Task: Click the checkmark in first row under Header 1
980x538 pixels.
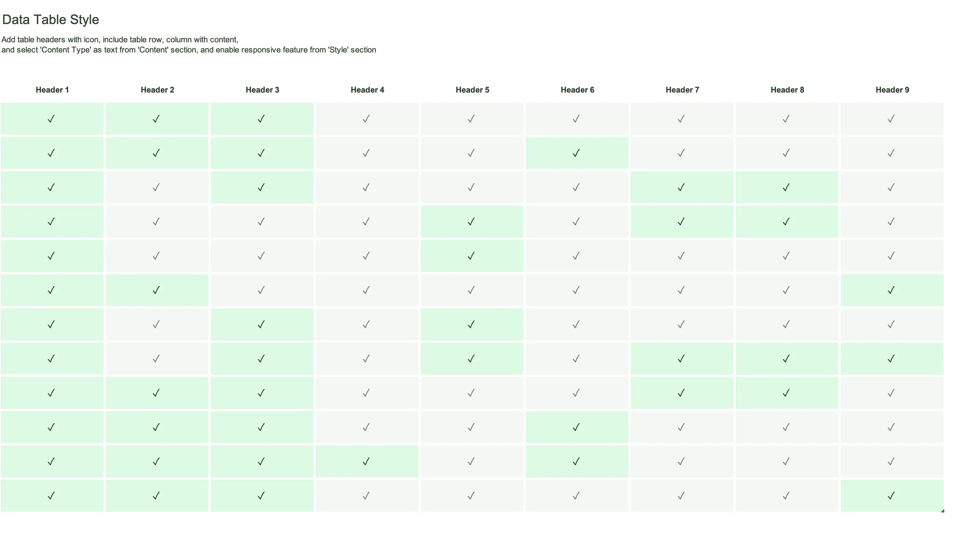Action: tap(51, 119)
